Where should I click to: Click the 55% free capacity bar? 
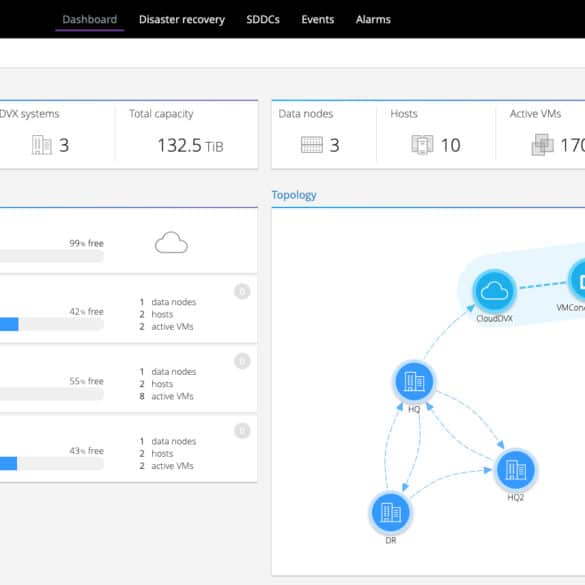click(52, 394)
